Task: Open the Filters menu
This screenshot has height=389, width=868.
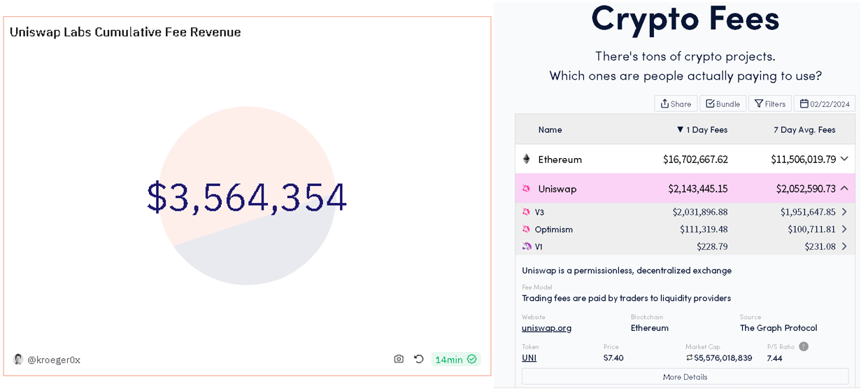Action: [769, 104]
